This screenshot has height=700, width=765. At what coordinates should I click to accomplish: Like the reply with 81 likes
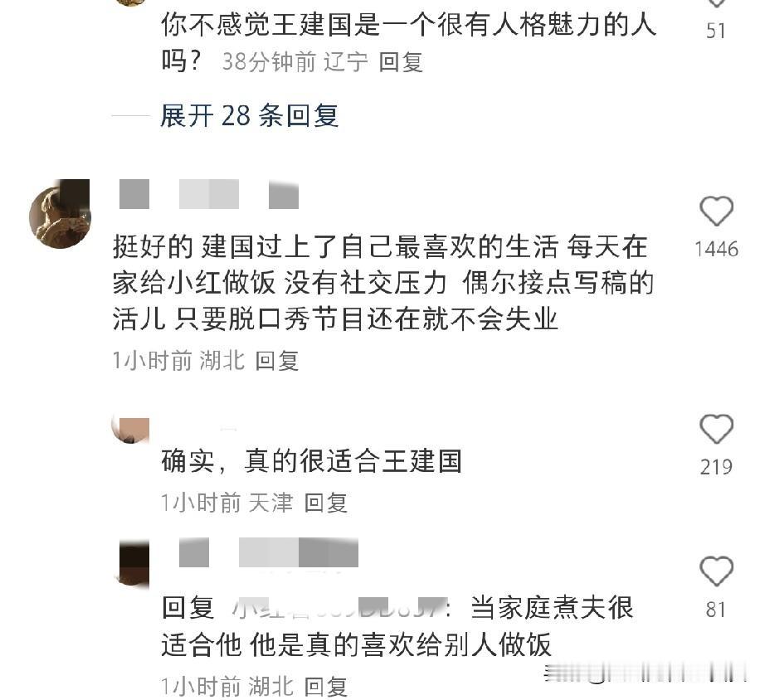(x=716, y=571)
